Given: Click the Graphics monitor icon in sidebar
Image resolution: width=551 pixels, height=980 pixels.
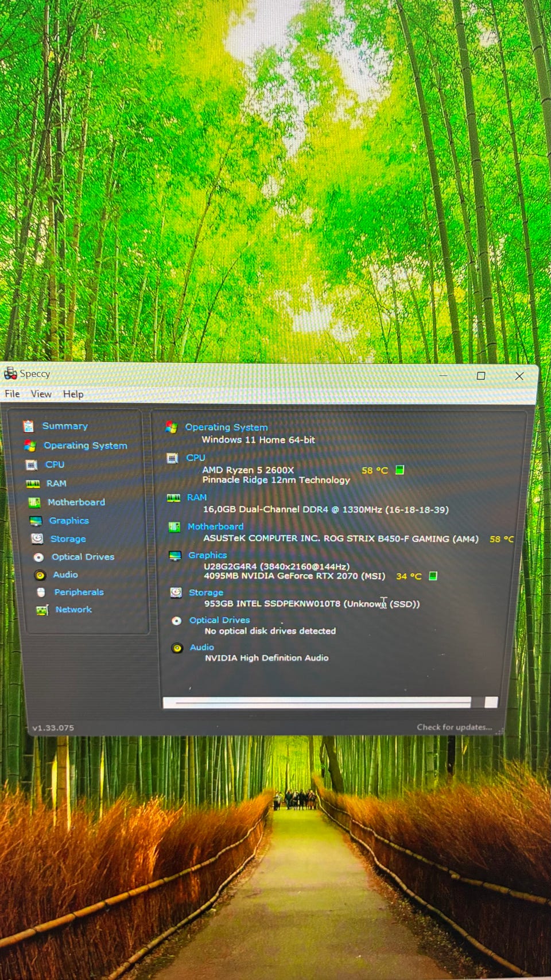Looking at the screenshot, I should [36, 521].
